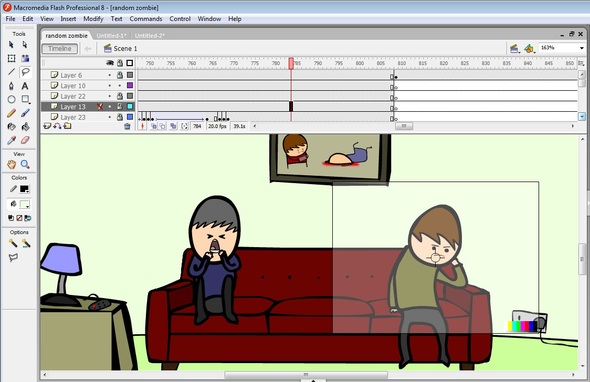Select the Paint Bucket tool
This screenshot has height=382, width=590.
click(x=25, y=126)
